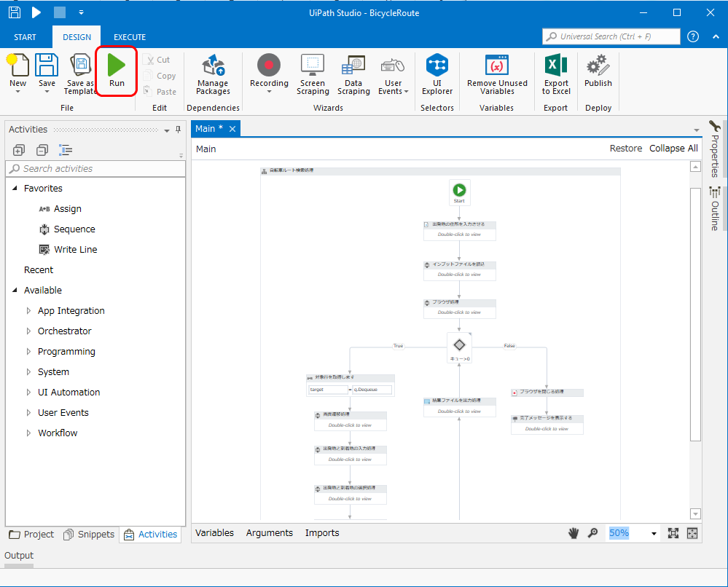Click the Restore link
Screen dimensions: 728x587
(625, 148)
